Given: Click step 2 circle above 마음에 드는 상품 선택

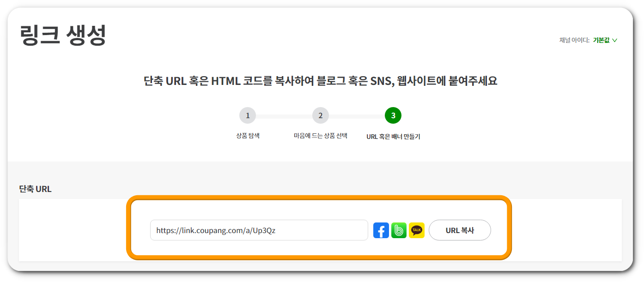Looking at the screenshot, I should [320, 115].
